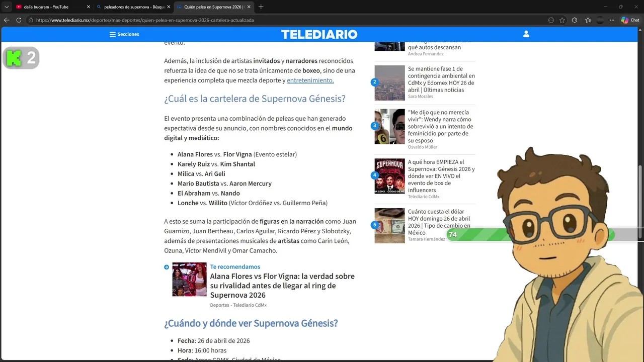Open the Supernova poster thumbnail numbered 4
Screen dimensions: 644x362
coord(389,176)
